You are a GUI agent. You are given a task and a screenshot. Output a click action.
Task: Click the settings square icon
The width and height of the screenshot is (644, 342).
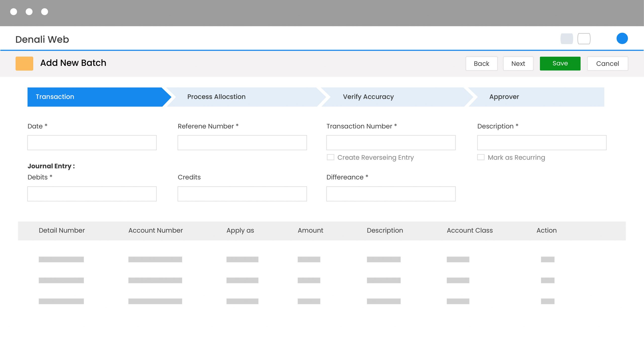[x=584, y=39]
